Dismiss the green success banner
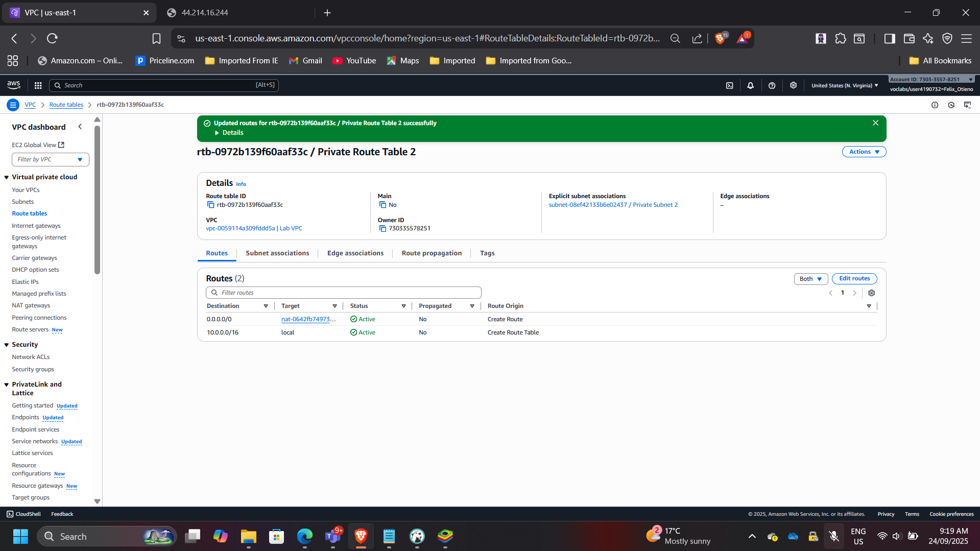The height and width of the screenshot is (551, 980). tap(875, 123)
